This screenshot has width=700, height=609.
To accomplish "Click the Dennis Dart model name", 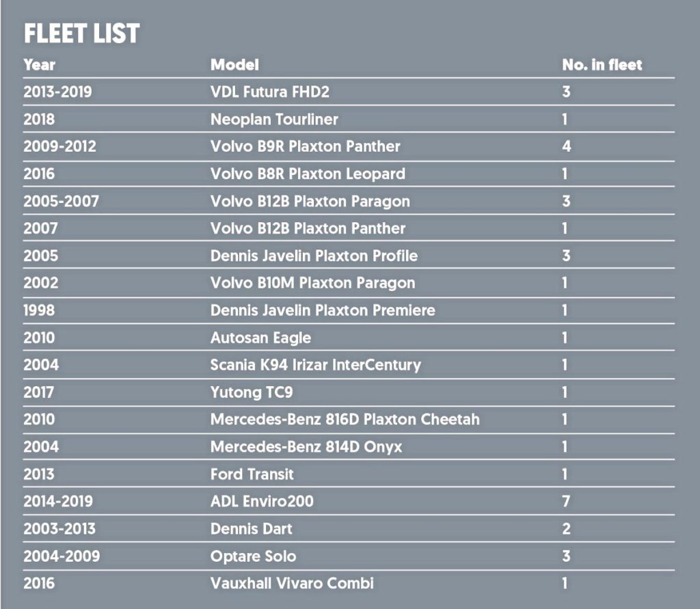I will 251,529.
